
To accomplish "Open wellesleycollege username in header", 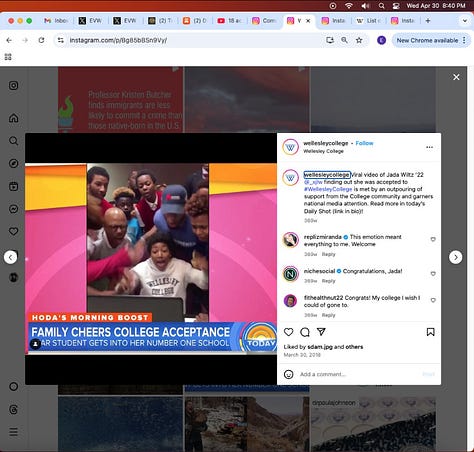I will pyautogui.click(x=326, y=143).
